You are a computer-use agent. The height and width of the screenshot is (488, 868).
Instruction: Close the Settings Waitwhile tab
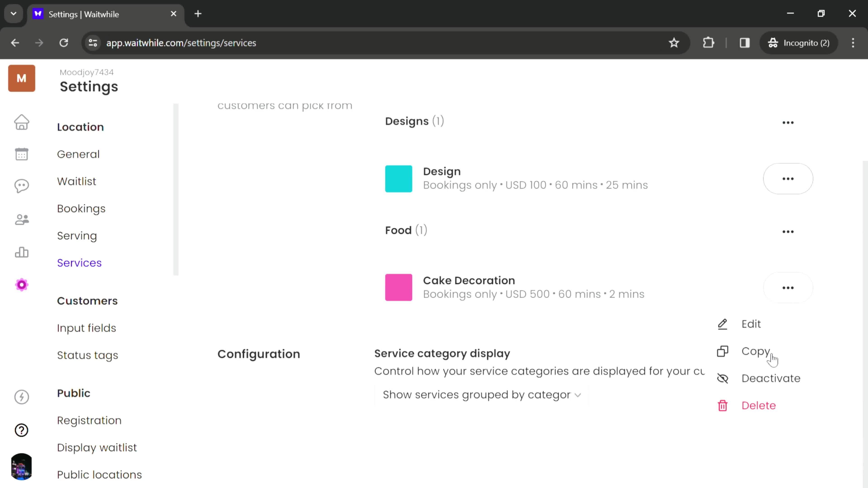point(174,14)
